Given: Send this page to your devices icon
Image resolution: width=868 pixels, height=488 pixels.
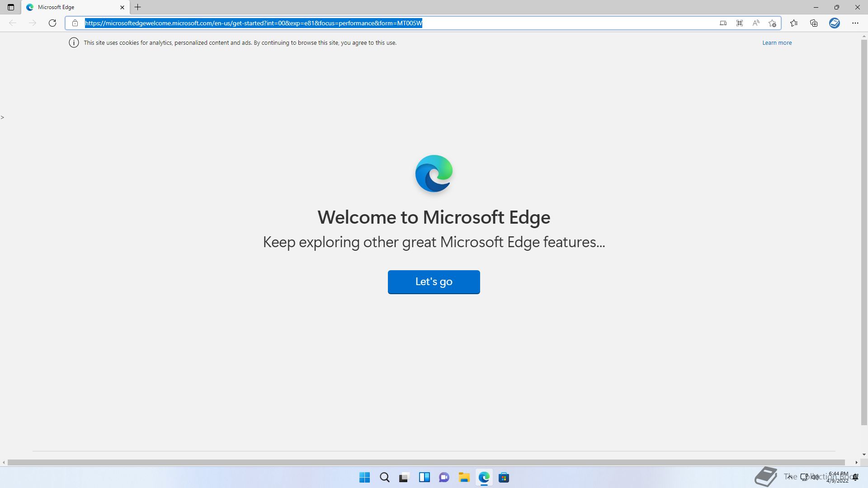Looking at the screenshot, I should point(723,23).
